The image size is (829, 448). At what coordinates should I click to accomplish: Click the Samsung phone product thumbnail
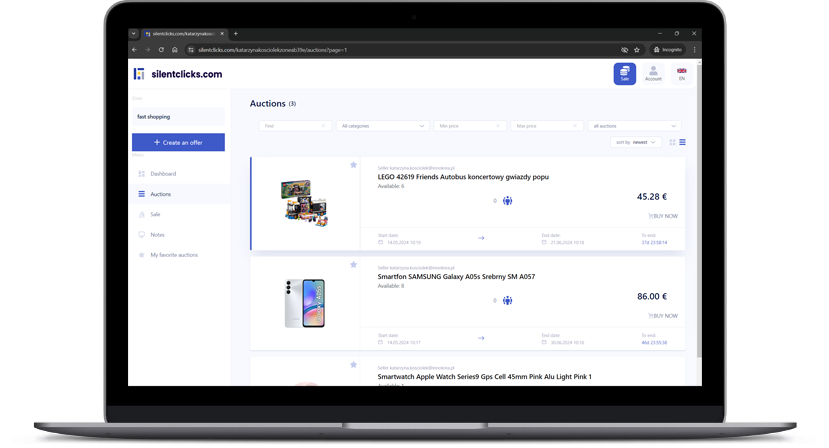[305, 303]
